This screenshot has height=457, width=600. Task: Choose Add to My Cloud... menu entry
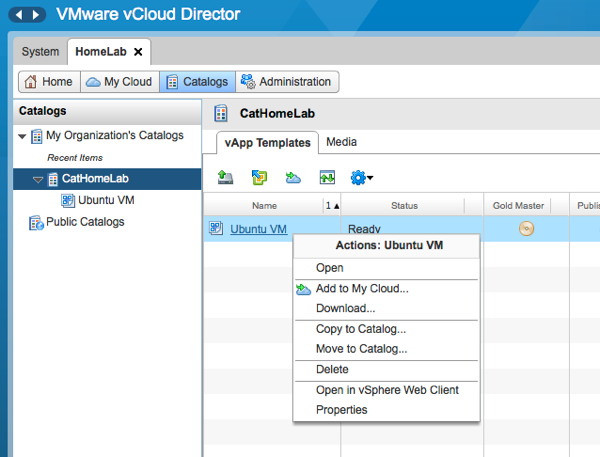(x=386, y=289)
